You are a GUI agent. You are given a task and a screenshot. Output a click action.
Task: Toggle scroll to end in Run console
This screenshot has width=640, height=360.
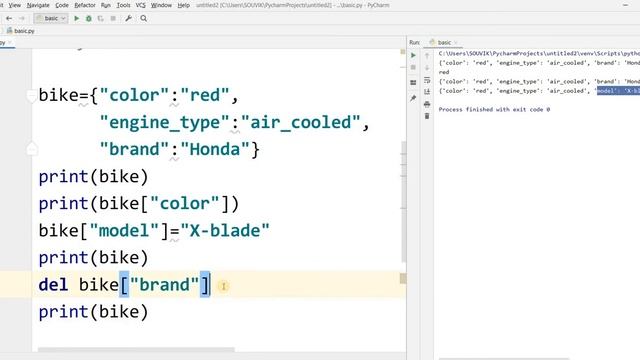click(427, 92)
